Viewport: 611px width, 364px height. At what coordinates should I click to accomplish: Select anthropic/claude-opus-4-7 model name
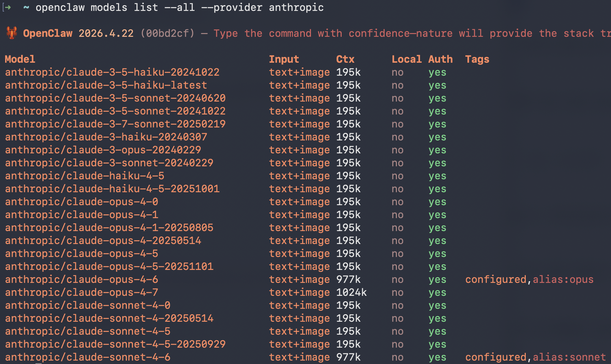tap(81, 292)
